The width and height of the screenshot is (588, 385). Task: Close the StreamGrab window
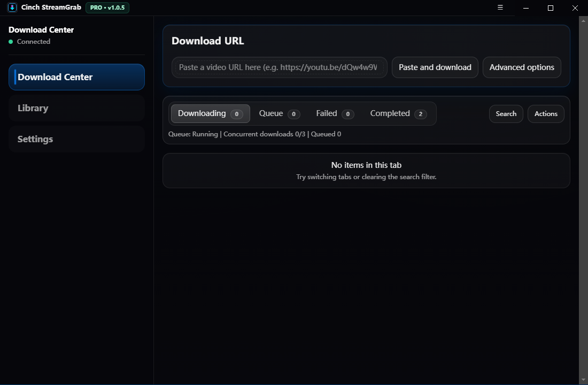575,8
